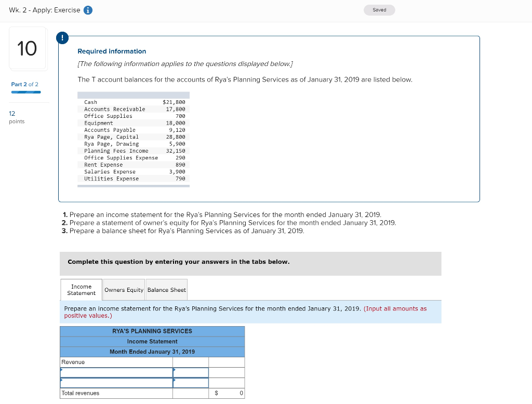Open the first revenue amount dropdown cell
This screenshot has width=532, height=404.
(190, 372)
